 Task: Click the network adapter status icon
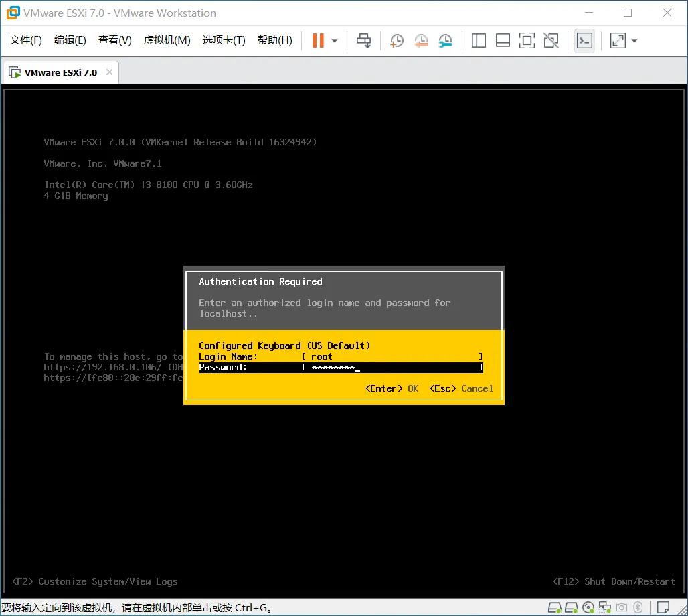[604, 608]
